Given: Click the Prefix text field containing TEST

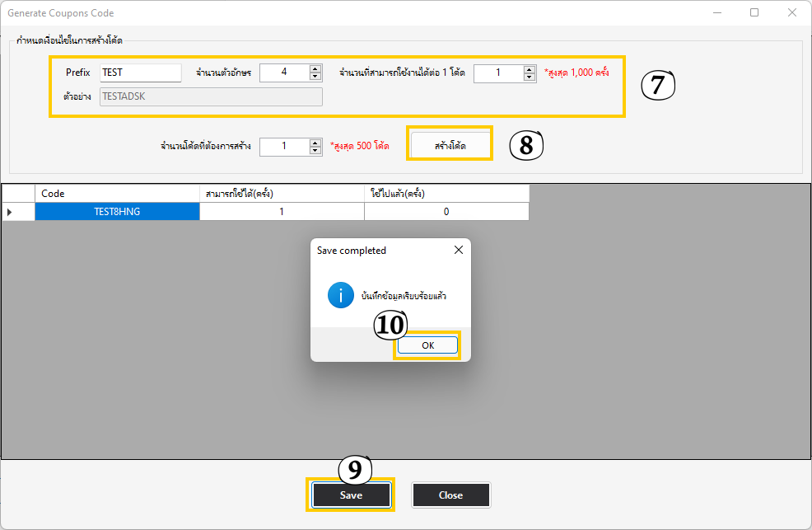Looking at the screenshot, I should [x=140, y=73].
